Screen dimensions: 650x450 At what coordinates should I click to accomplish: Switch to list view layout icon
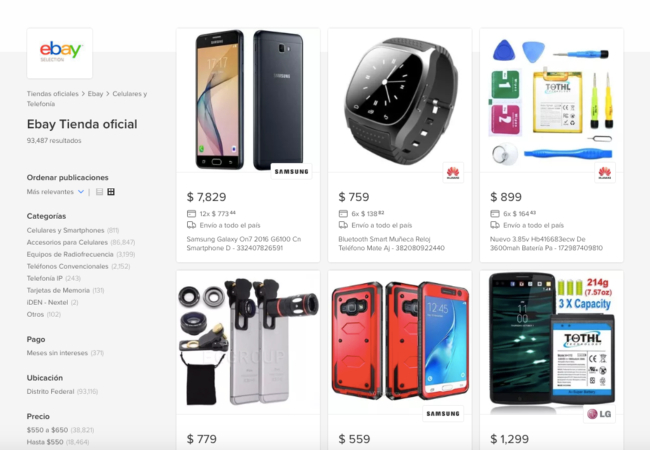pos(99,192)
